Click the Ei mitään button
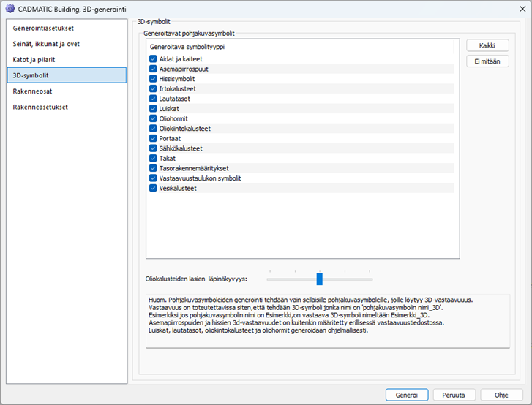The image size is (532, 405). 487,61
